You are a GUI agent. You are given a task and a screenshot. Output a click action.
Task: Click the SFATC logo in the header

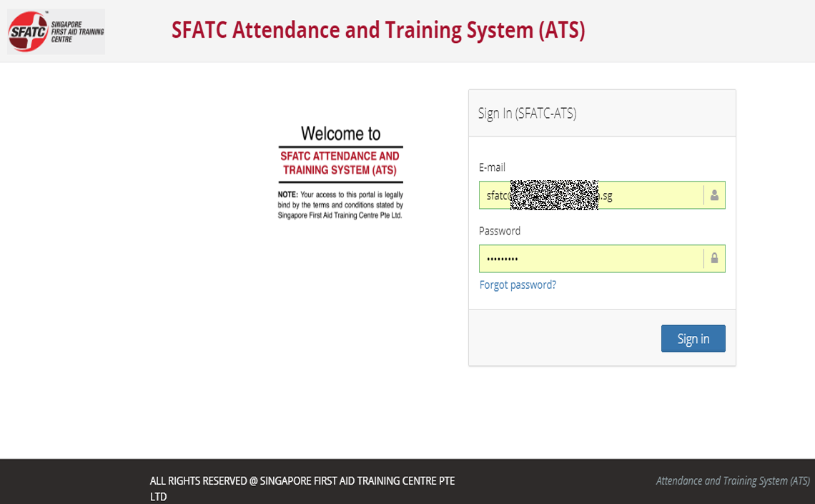[56, 31]
